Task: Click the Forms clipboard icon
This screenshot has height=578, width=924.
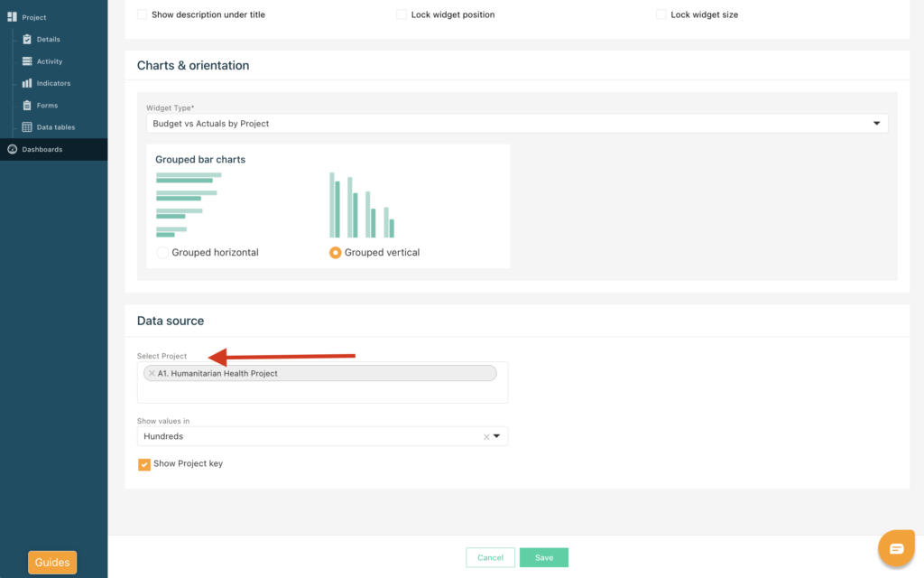Action: tap(27, 105)
